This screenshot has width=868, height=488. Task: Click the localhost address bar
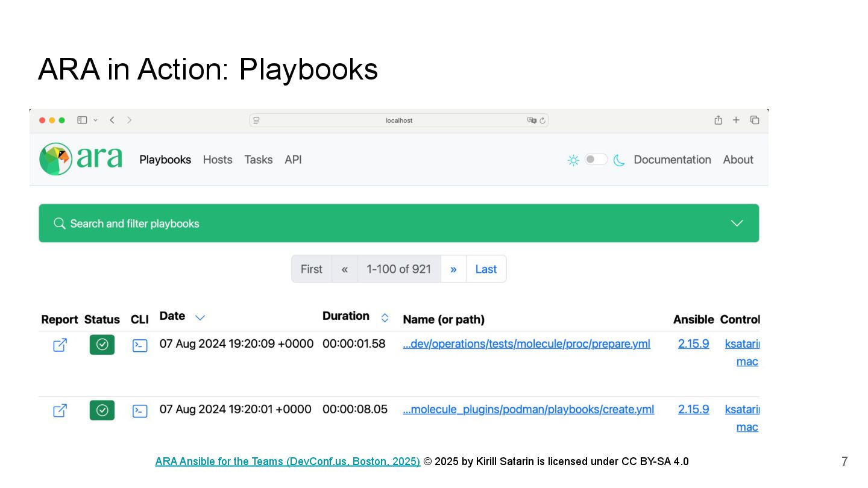tap(399, 120)
